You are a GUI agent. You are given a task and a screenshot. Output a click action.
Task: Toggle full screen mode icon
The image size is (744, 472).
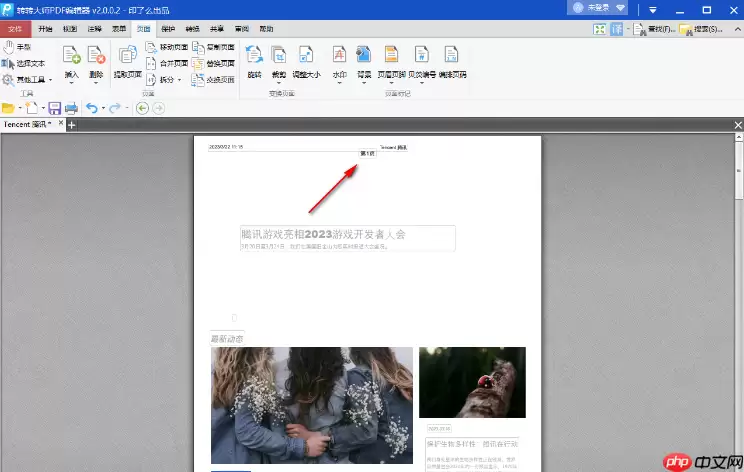tap(600, 29)
